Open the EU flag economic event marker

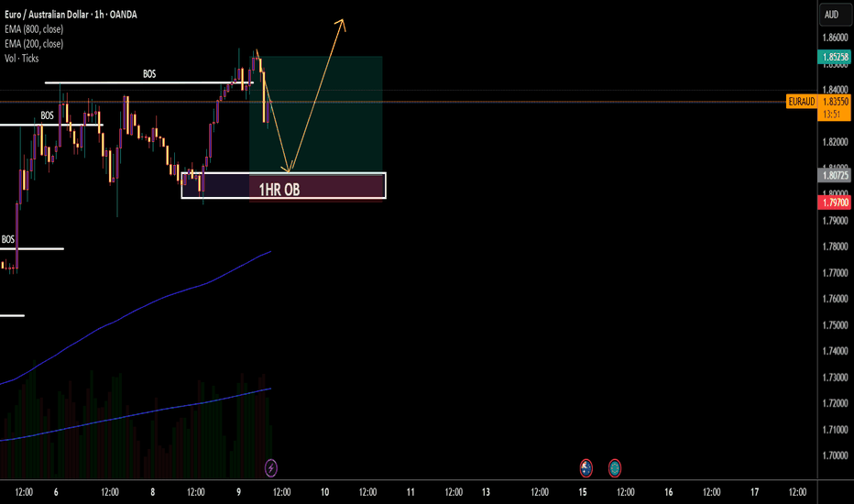coord(614,467)
